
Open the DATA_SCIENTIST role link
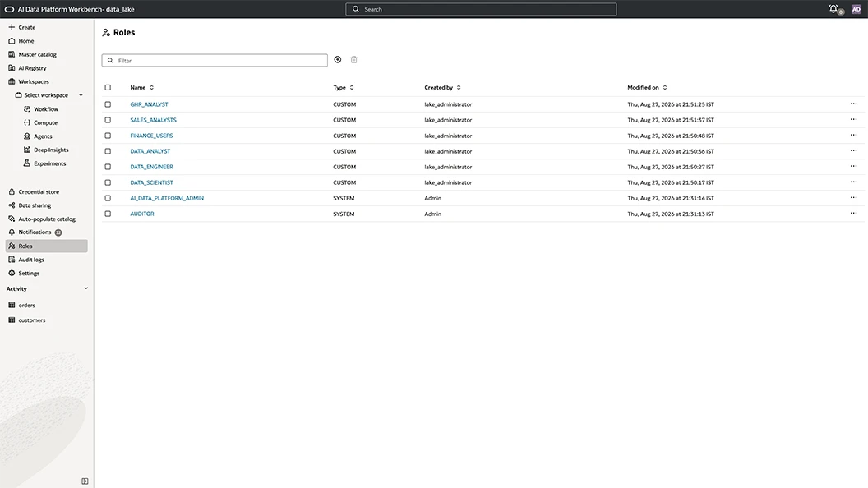tap(152, 182)
